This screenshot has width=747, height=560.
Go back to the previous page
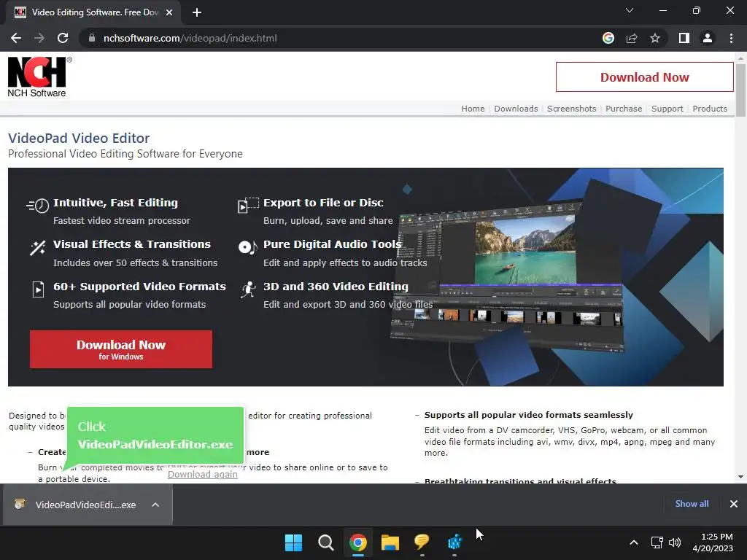[16, 38]
